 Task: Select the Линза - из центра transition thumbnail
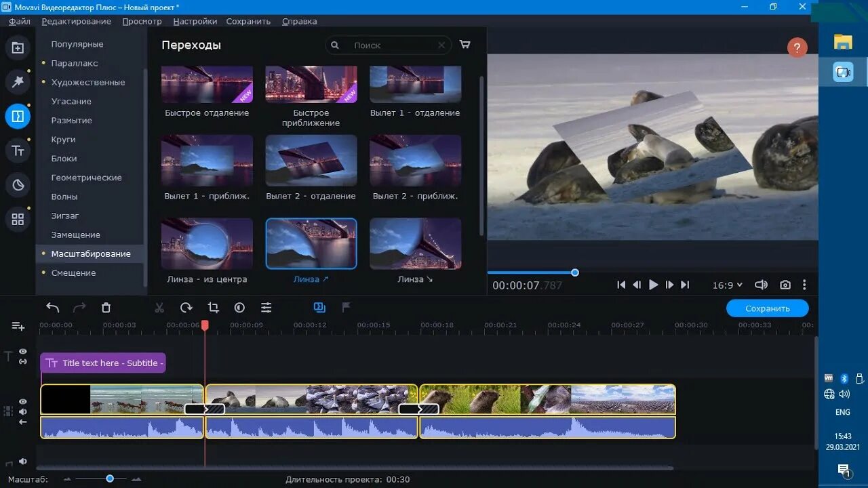207,244
